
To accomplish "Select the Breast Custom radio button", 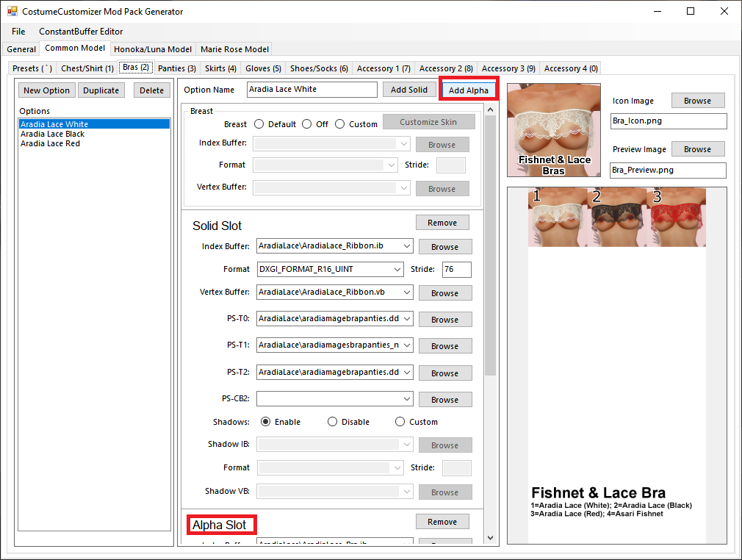I will [x=339, y=124].
